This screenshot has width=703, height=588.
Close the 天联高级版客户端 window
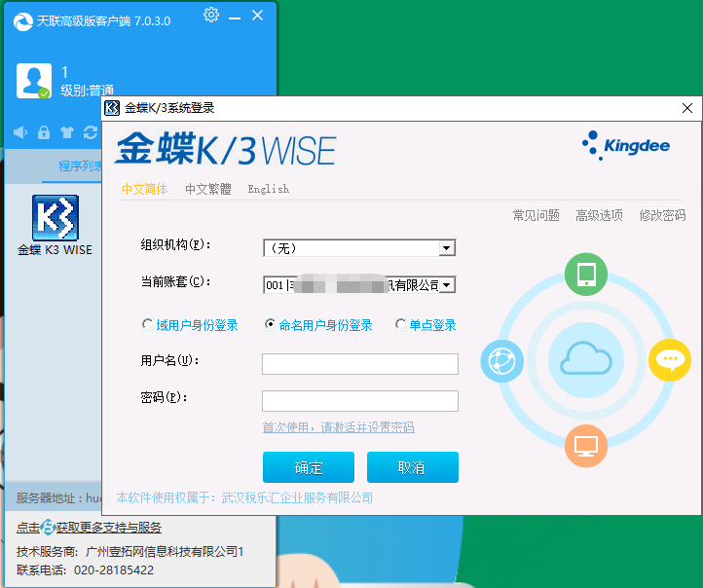tap(257, 16)
